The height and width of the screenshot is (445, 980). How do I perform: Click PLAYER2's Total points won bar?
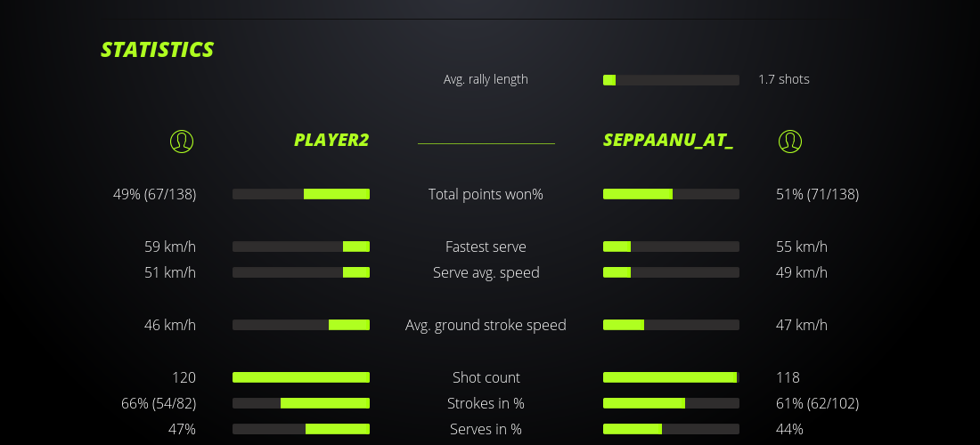[301, 194]
